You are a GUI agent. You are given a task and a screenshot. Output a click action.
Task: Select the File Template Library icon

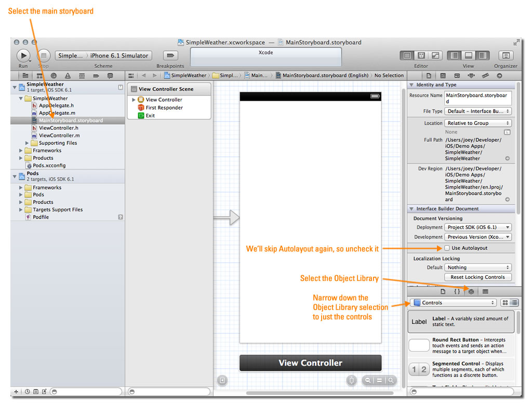coord(443,291)
